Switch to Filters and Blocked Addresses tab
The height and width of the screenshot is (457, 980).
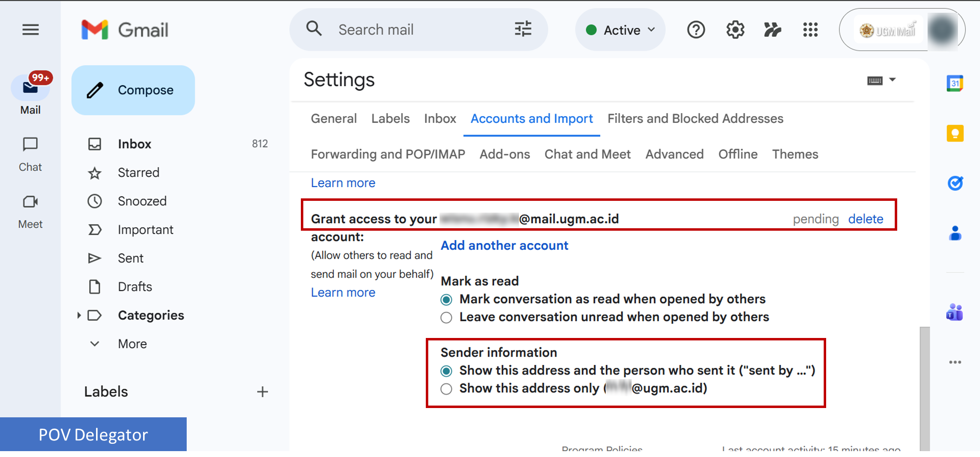pyautogui.click(x=695, y=119)
